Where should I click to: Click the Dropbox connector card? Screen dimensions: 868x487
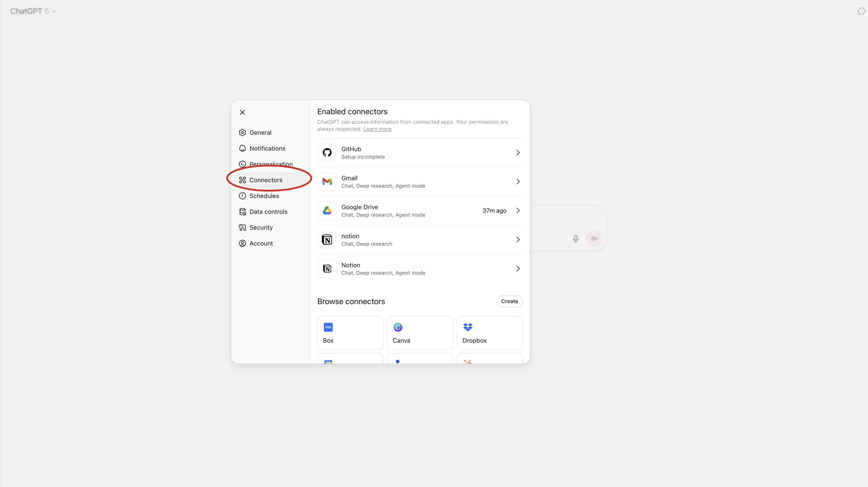[x=489, y=333]
